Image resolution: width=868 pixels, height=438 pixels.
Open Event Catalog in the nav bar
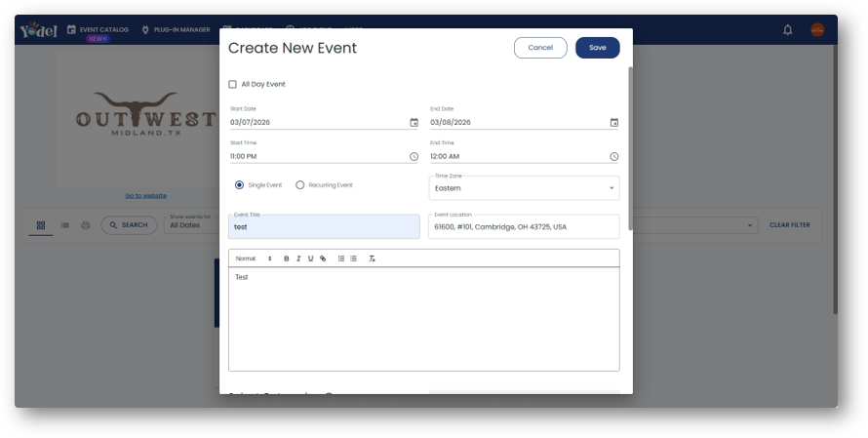98,30
